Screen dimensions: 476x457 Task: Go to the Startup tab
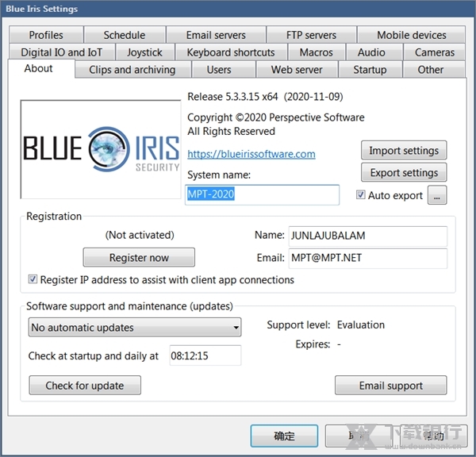point(370,70)
